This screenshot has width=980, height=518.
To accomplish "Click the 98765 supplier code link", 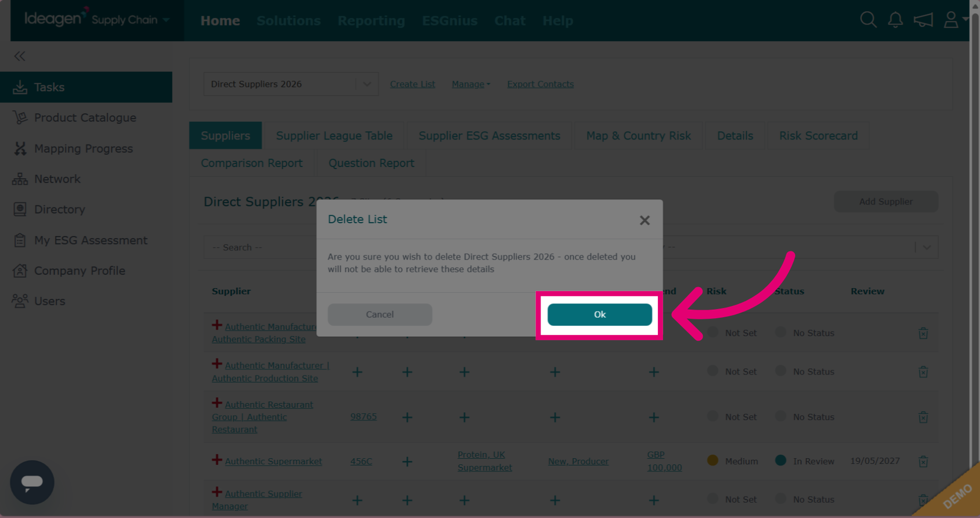I will point(363,417).
